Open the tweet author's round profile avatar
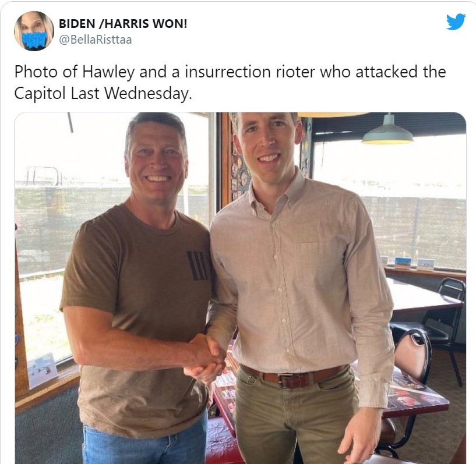Screen dimensions: 476x464 pos(34,31)
